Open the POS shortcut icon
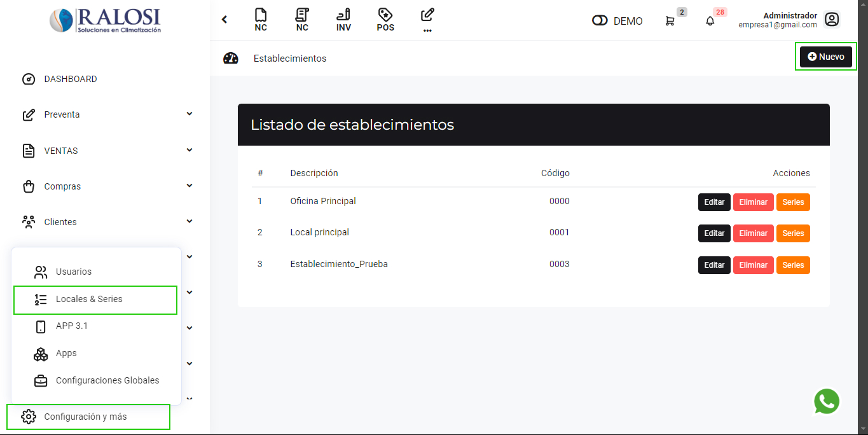 tap(385, 20)
